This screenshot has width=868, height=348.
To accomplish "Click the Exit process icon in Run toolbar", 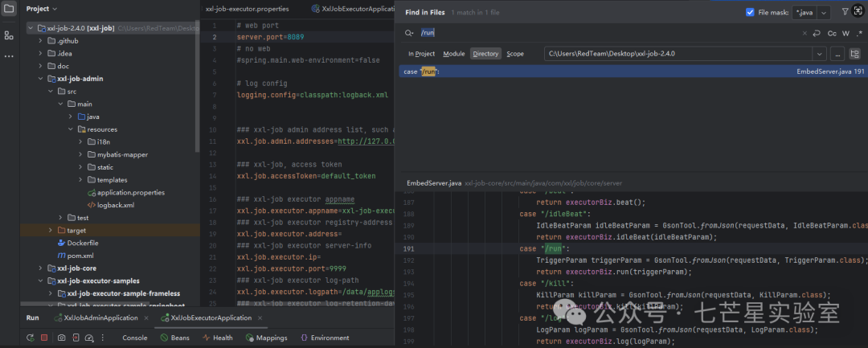I will [76, 338].
